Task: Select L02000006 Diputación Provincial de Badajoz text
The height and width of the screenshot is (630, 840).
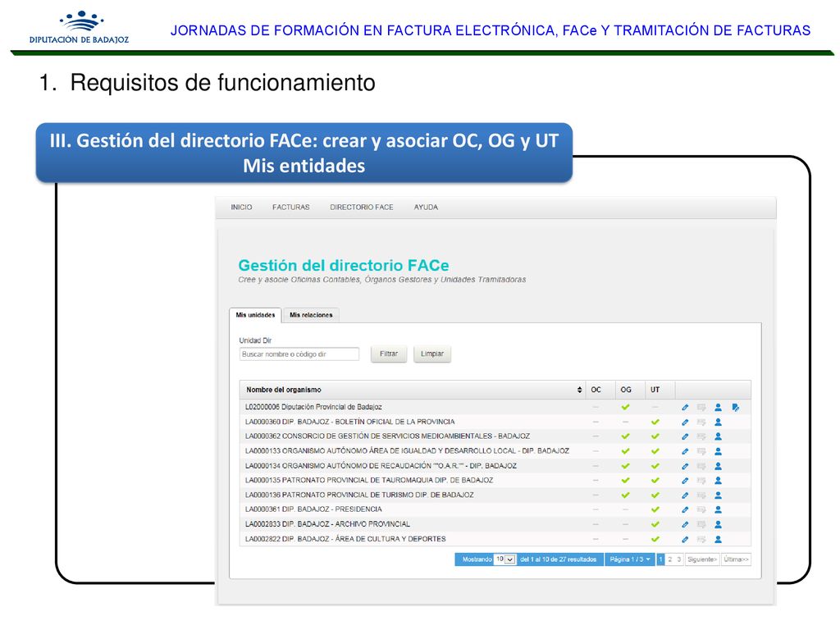Action: [x=313, y=407]
